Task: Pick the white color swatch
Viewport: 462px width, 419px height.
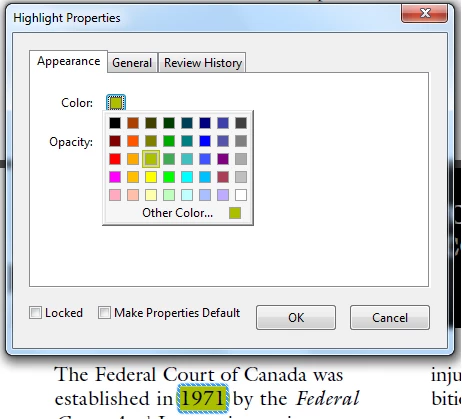Action: click(241, 195)
